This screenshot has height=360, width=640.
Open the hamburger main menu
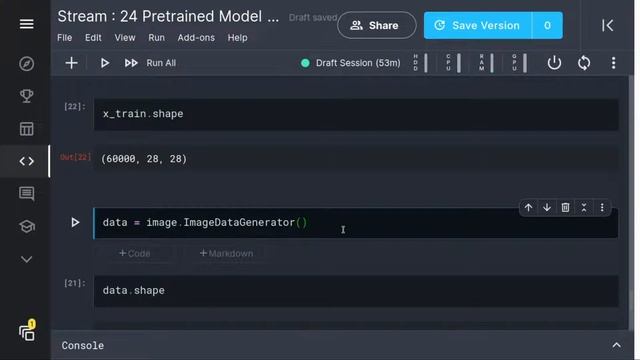click(27, 24)
